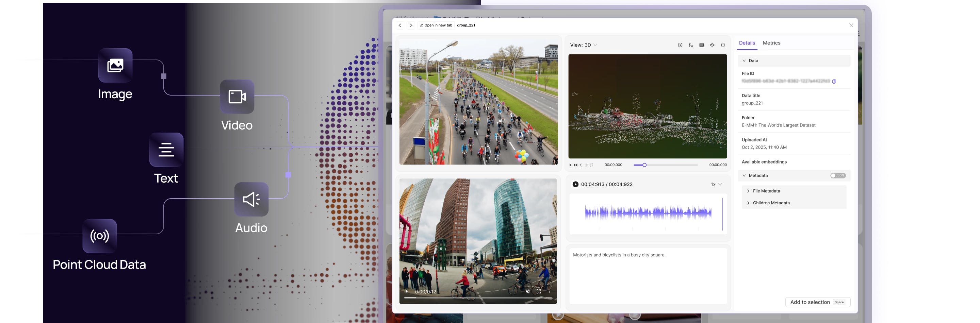980x323 pixels.
Task: Unmute the city square video
Action: 528,291
